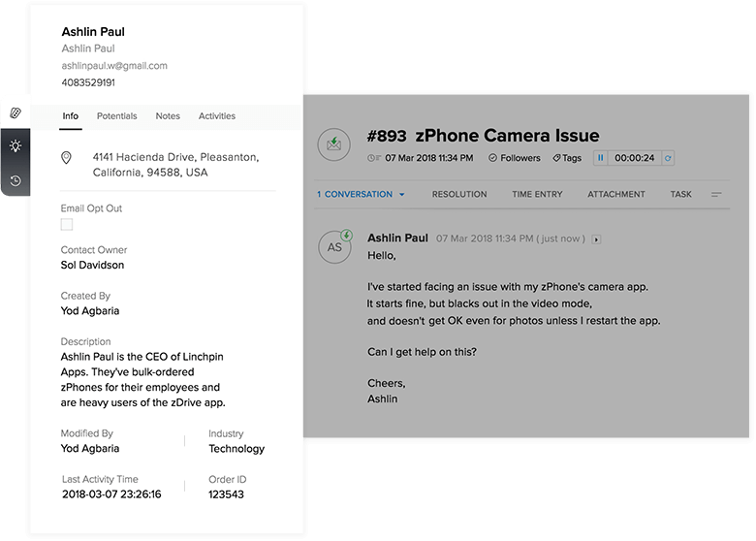Screen dimensions: 756x541
Task: Click the Tags link
Action: 572,158
